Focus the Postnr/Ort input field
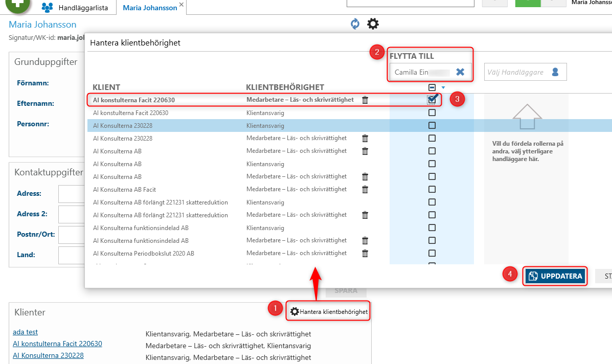The height and width of the screenshot is (364, 612). tap(72, 235)
